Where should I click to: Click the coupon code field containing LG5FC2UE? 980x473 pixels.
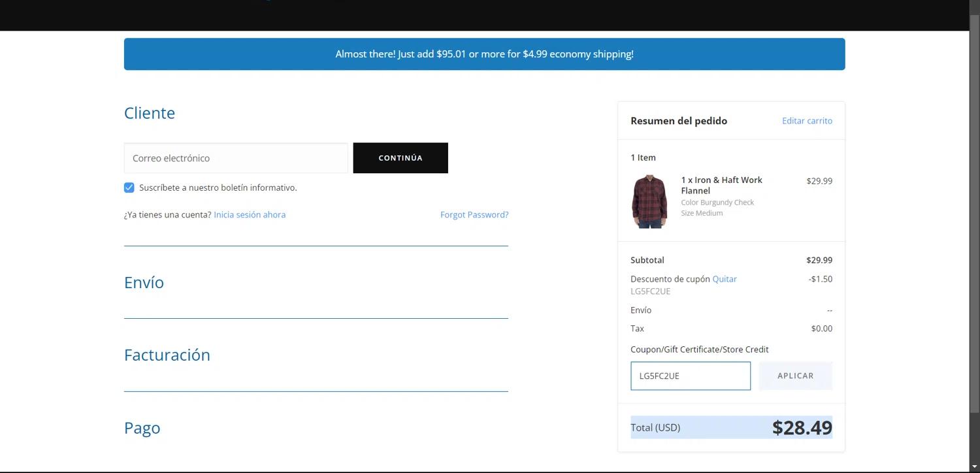pyautogui.click(x=691, y=376)
